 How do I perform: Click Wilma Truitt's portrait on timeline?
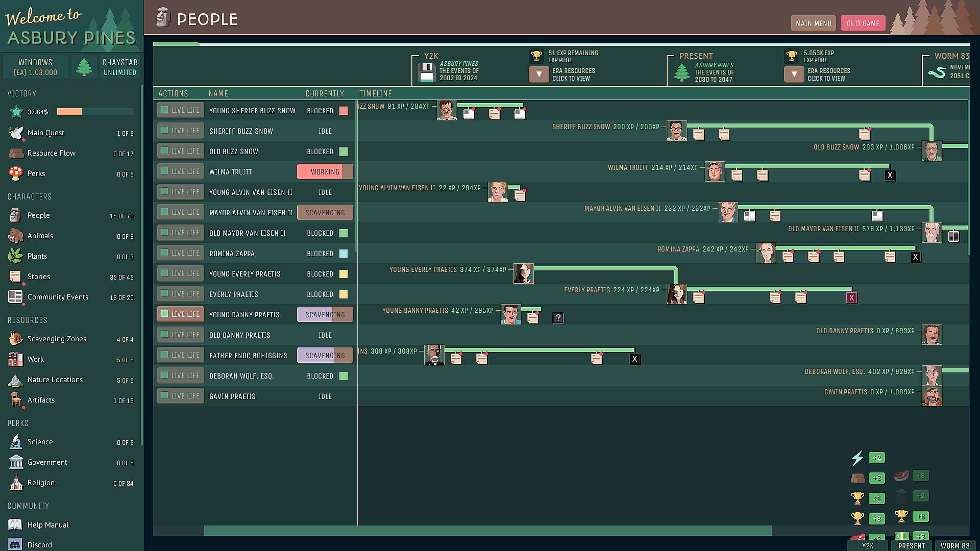pyautogui.click(x=715, y=171)
